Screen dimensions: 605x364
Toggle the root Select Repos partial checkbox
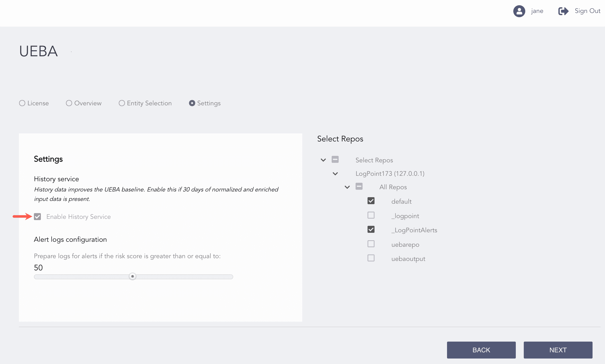click(x=335, y=159)
